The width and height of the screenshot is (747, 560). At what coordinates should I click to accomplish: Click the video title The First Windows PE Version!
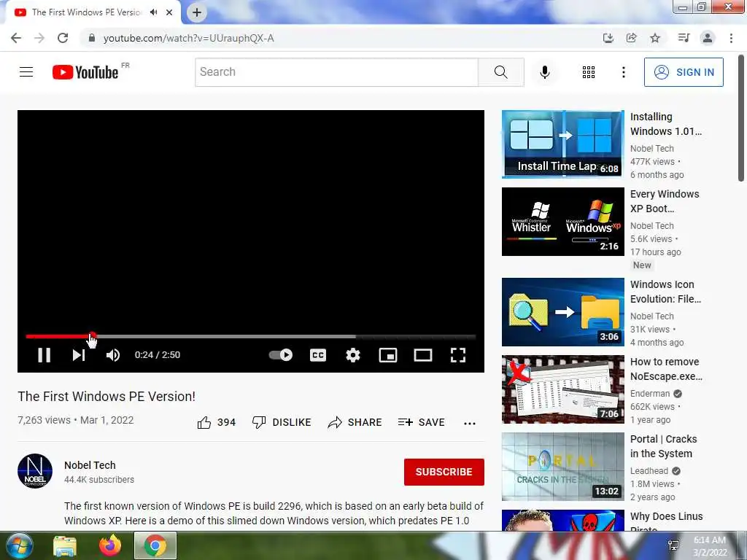[x=107, y=396]
